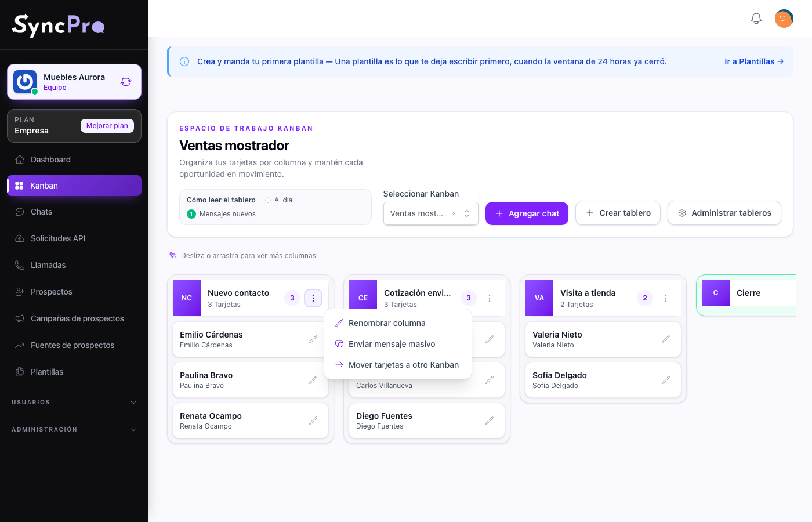This screenshot has height=522, width=812.
Task: Click the info icon in the plantilla banner
Action: (x=184, y=61)
